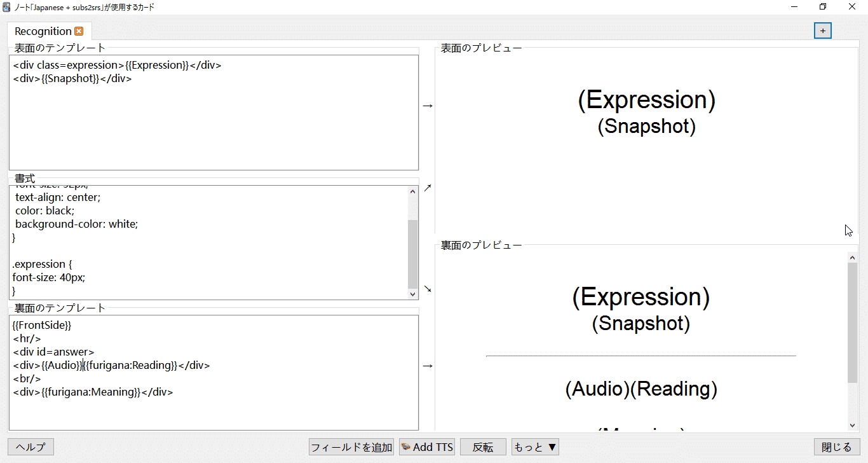This screenshot has height=463, width=868.
Task: Click the {{FrontSide}} line in the back template
Action: [42, 325]
